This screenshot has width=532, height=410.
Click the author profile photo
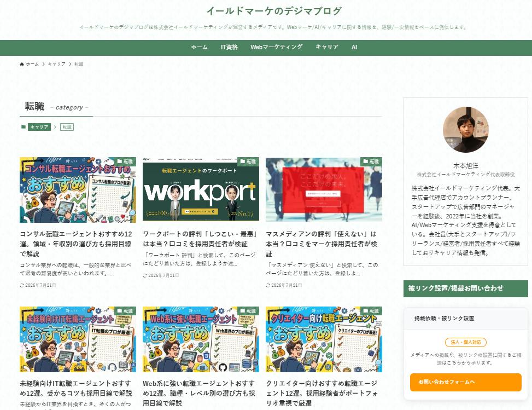pos(465,129)
